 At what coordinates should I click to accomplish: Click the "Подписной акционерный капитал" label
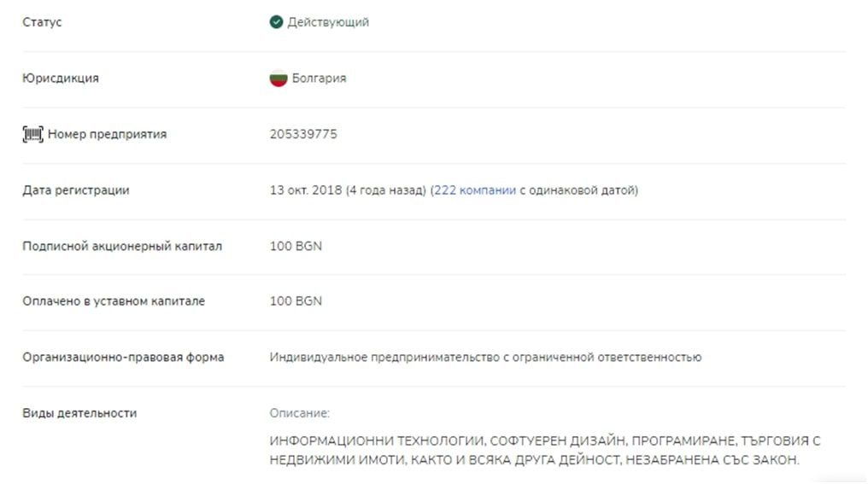pyautogui.click(x=122, y=247)
